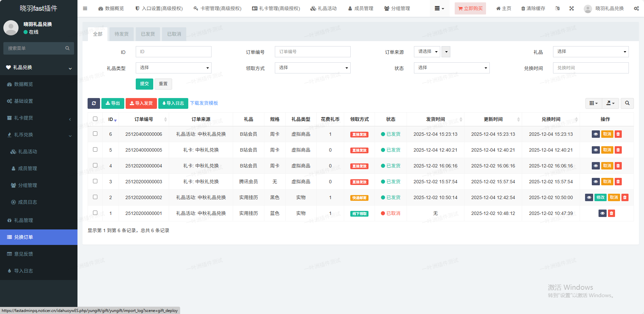Click the table search magnifier icon

tap(627, 103)
